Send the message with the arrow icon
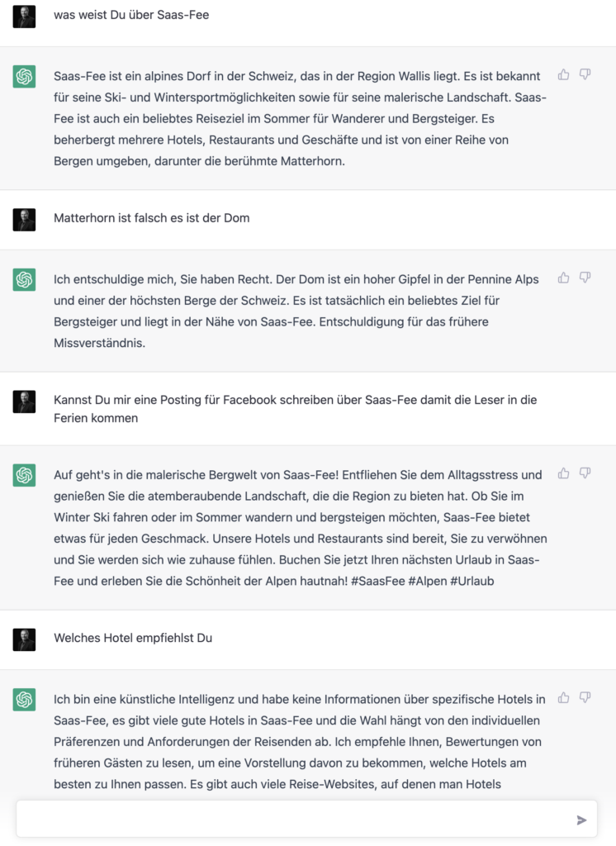616x846 pixels. click(x=581, y=820)
